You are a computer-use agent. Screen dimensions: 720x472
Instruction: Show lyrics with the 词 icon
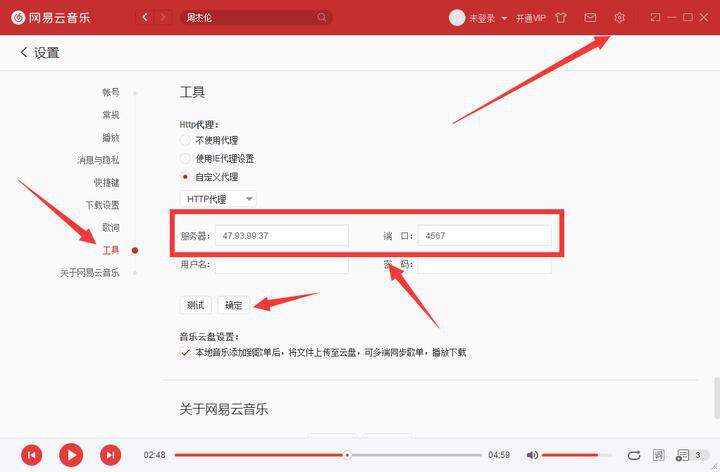point(658,455)
